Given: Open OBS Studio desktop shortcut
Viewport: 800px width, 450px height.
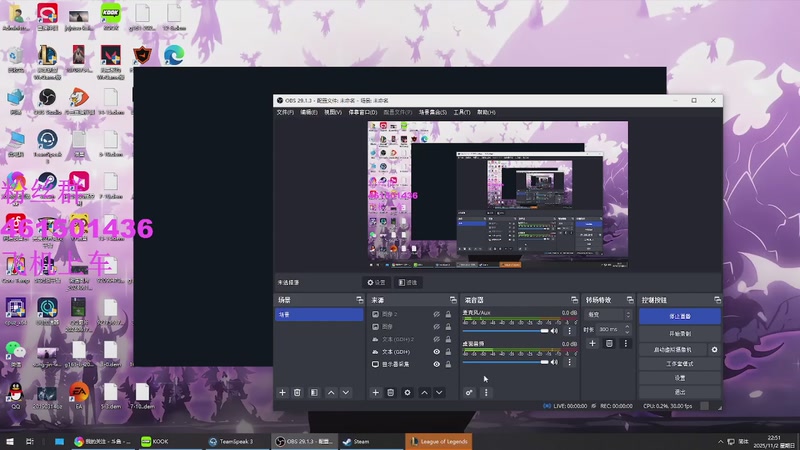Looking at the screenshot, I should 47,101.
